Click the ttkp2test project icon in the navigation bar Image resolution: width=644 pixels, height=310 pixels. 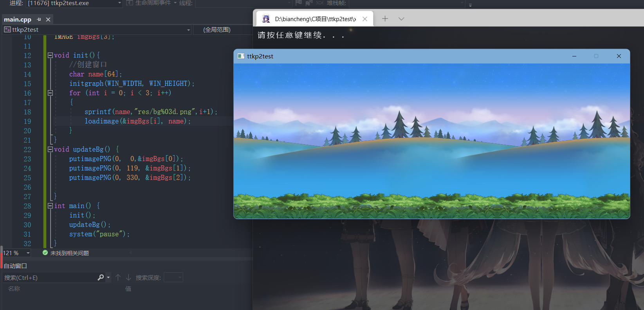[7, 30]
